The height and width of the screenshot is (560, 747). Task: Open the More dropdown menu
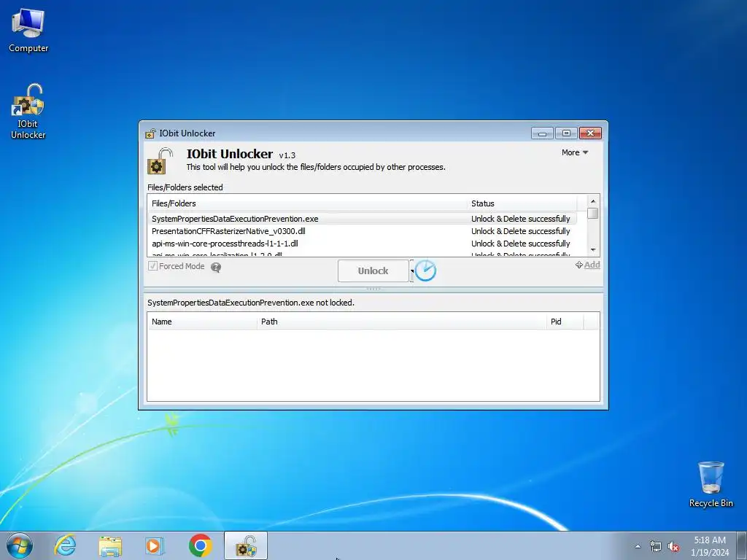coord(575,152)
